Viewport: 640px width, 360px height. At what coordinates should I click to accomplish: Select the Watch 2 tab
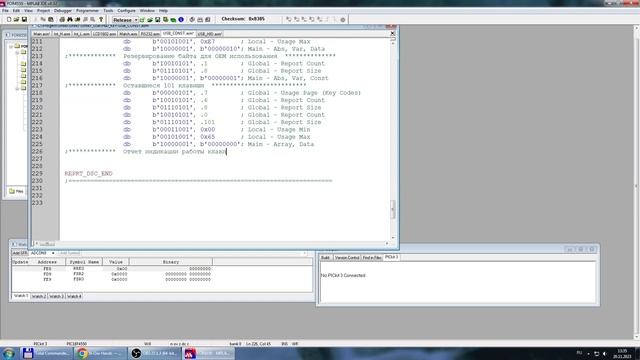(x=39, y=296)
